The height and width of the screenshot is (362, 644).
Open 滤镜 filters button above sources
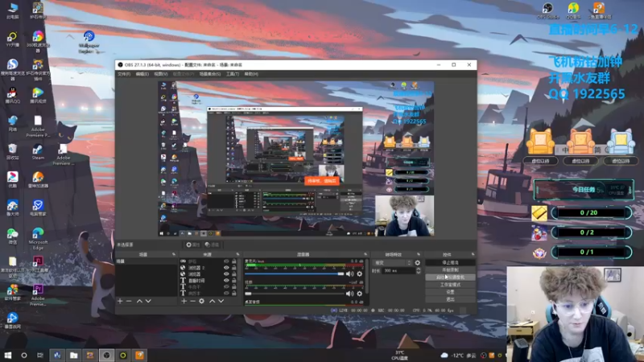point(212,245)
